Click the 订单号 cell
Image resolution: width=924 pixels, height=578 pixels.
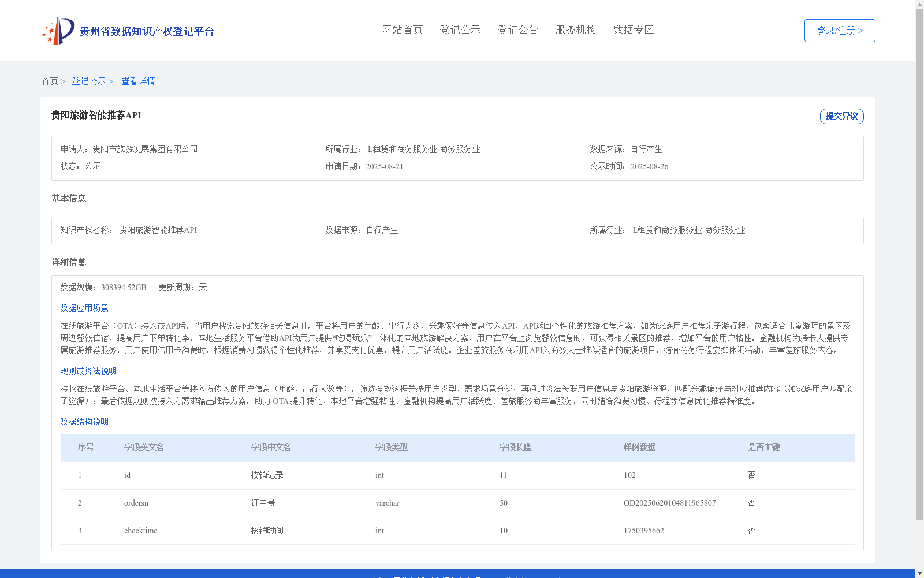pyautogui.click(x=263, y=503)
